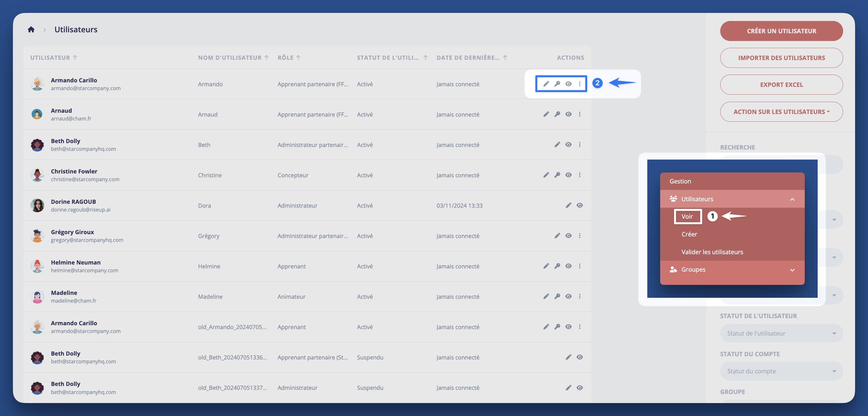Open Action sur les utilisateurs dropdown
Viewport: 868px width, 416px height.
(x=781, y=112)
